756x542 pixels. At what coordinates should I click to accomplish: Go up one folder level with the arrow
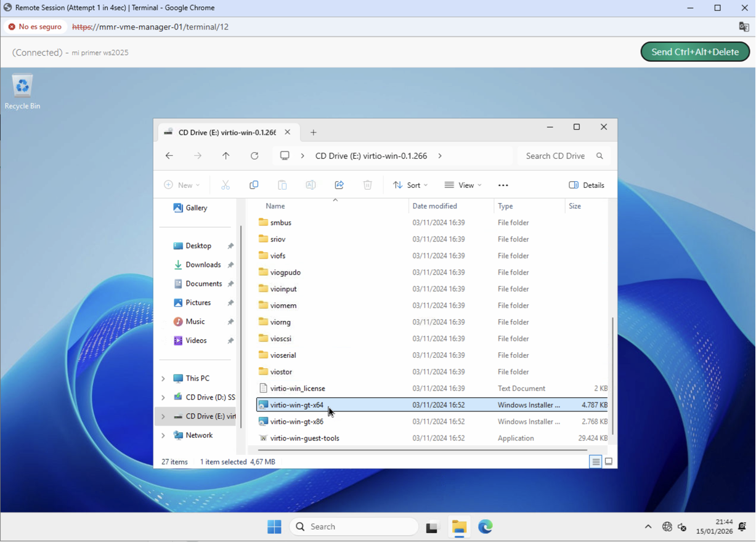tap(226, 156)
